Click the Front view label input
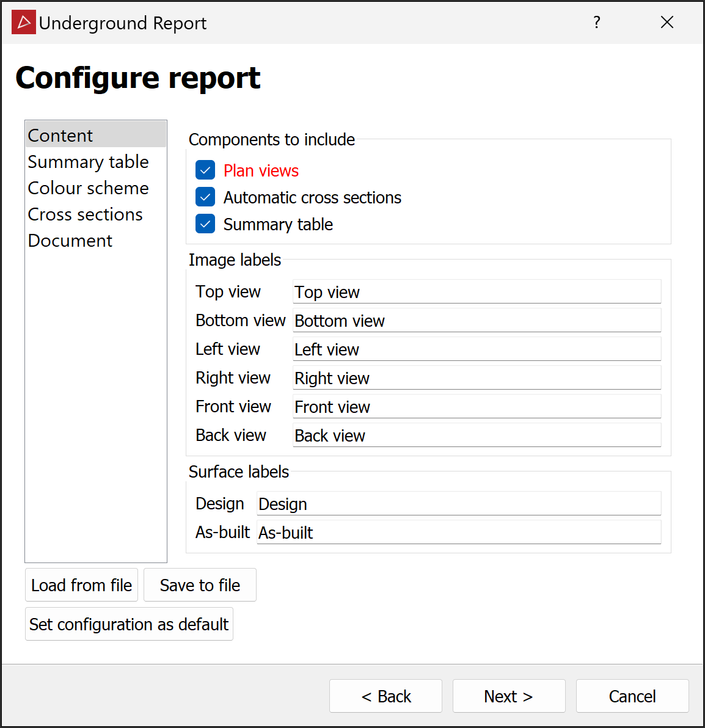This screenshot has width=705, height=728. 477,407
